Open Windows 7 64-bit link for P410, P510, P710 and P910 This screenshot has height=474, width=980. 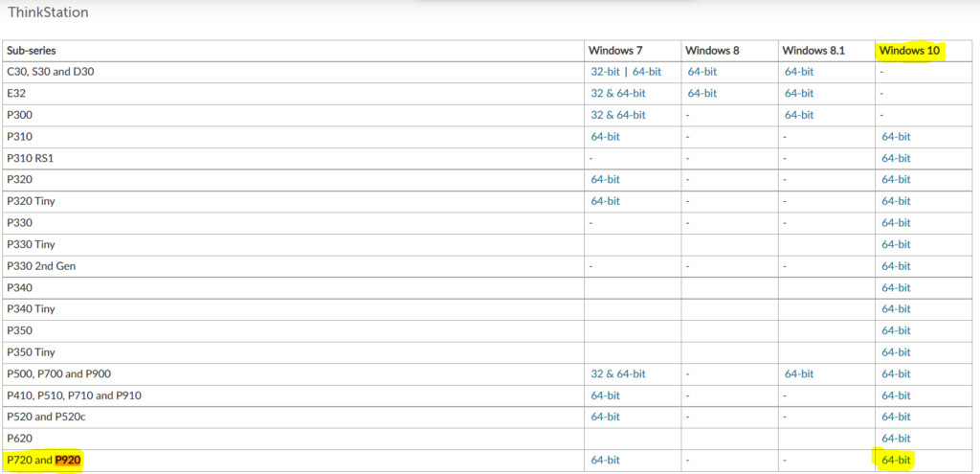pos(606,395)
